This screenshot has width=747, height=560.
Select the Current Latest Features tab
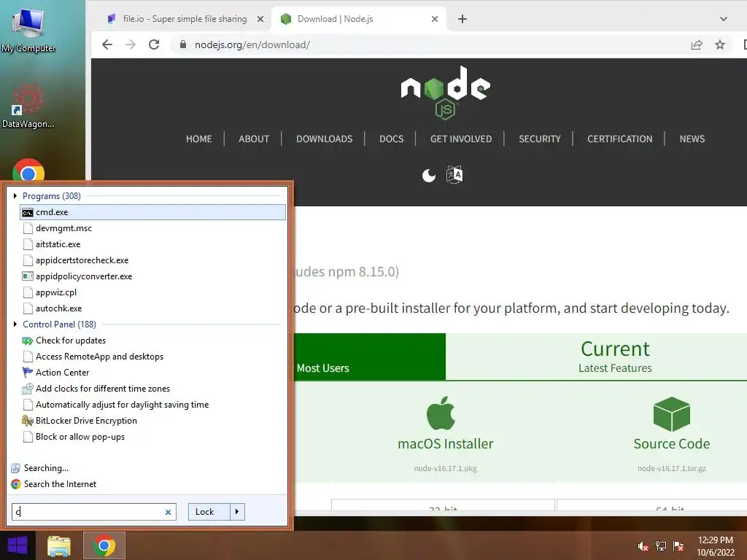597,357
